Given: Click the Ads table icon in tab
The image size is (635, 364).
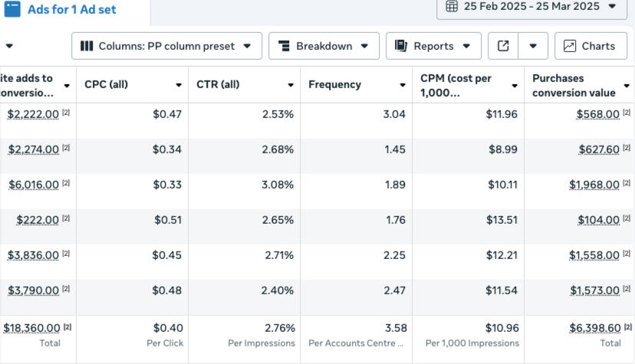Looking at the screenshot, I should (x=12, y=8).
